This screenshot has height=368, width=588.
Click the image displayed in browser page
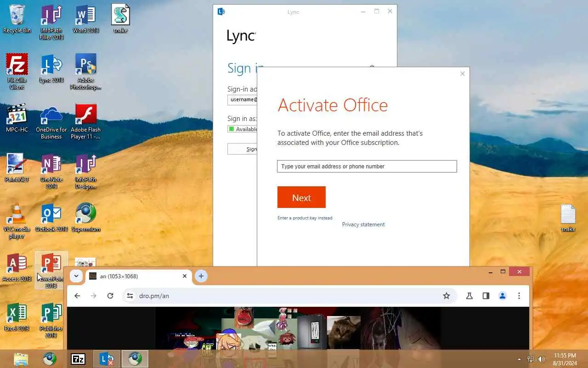click(x=298, y=328)
